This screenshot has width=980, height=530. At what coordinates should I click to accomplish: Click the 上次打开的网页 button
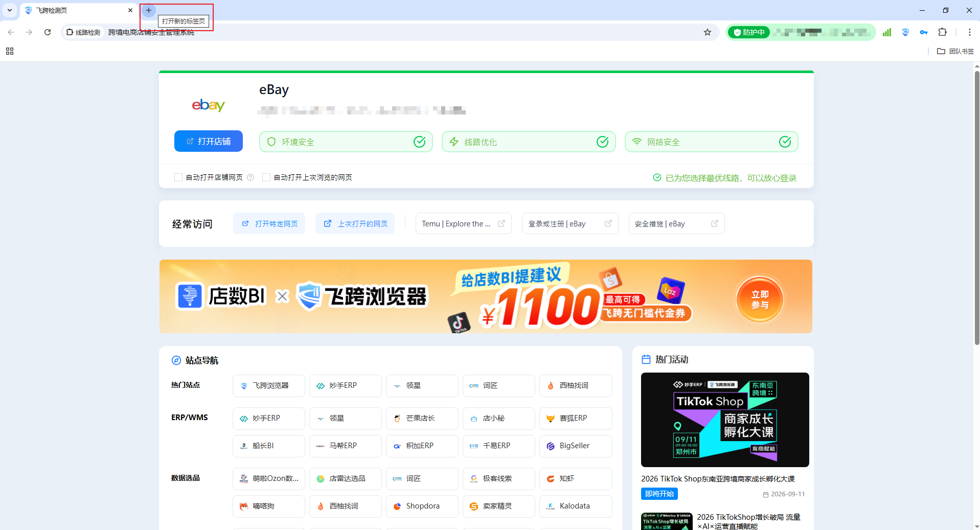[355, 223]
